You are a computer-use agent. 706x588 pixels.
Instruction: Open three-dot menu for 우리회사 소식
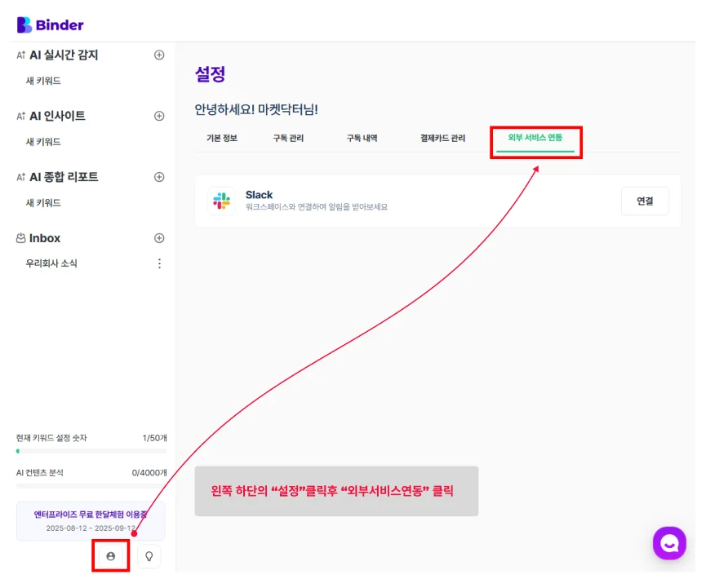(x=159, y=263)
